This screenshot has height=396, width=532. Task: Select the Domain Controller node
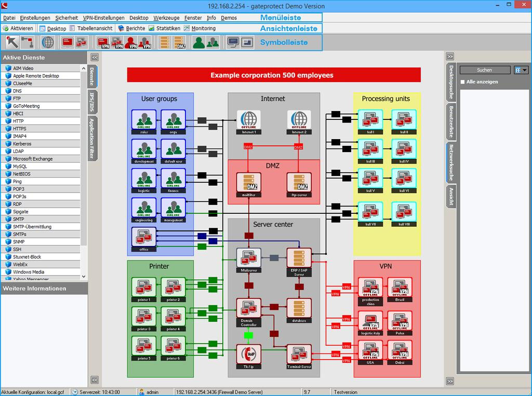click(249, 312)
